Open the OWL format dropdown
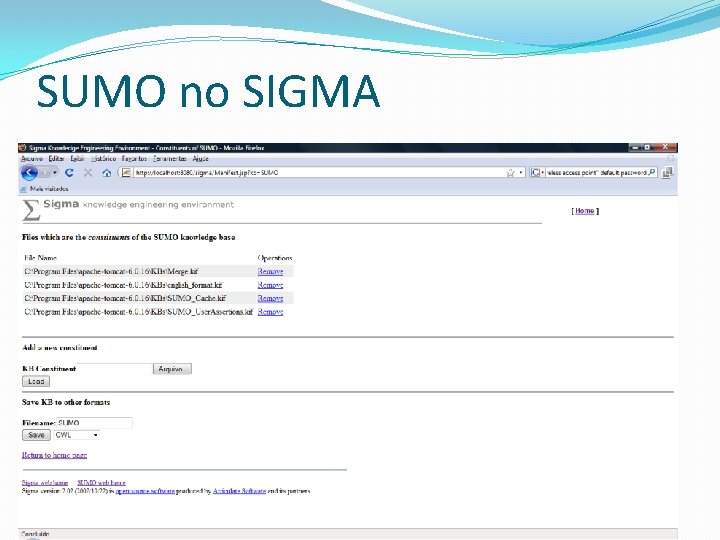 [x=77, y=435]
